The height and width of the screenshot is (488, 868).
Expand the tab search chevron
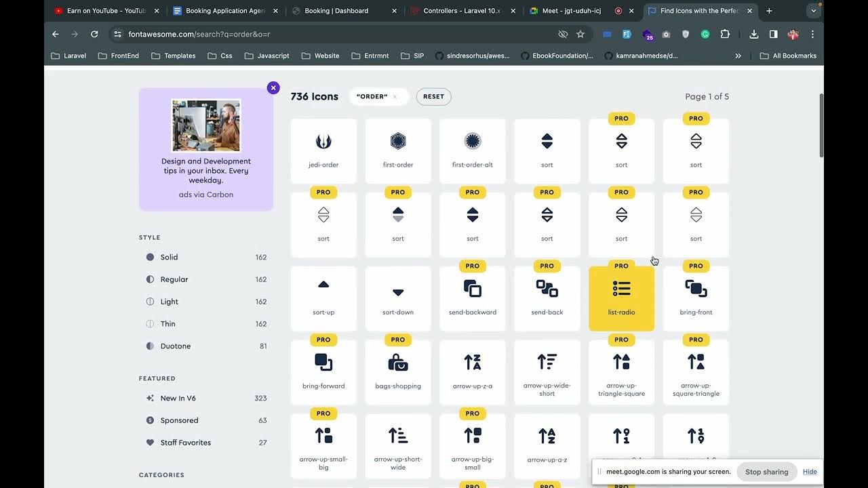pos(814,11)
